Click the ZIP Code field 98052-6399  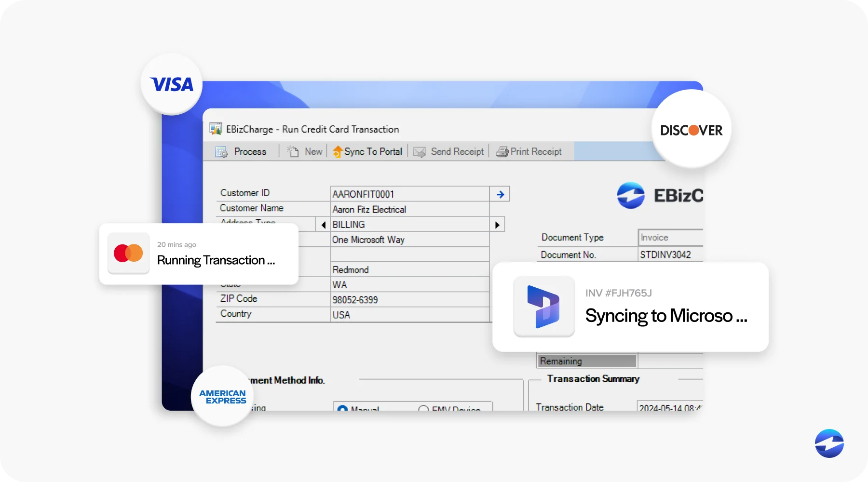[x=410, y=299]
